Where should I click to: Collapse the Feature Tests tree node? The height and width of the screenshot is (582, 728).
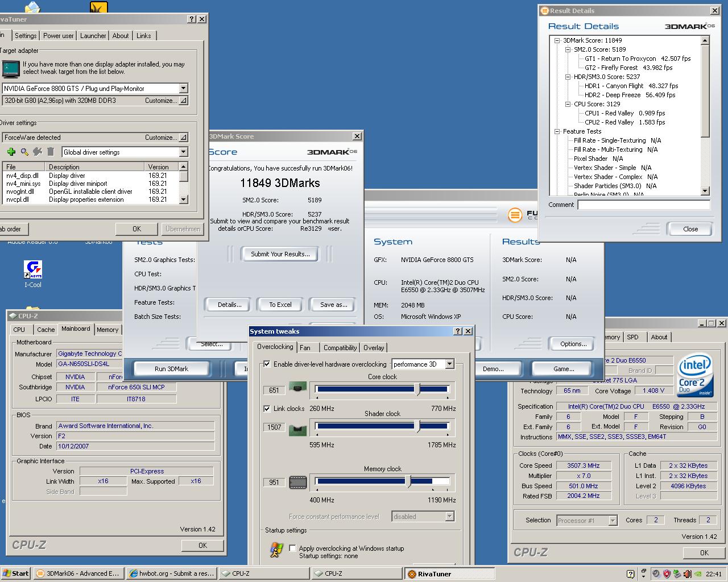557,131
